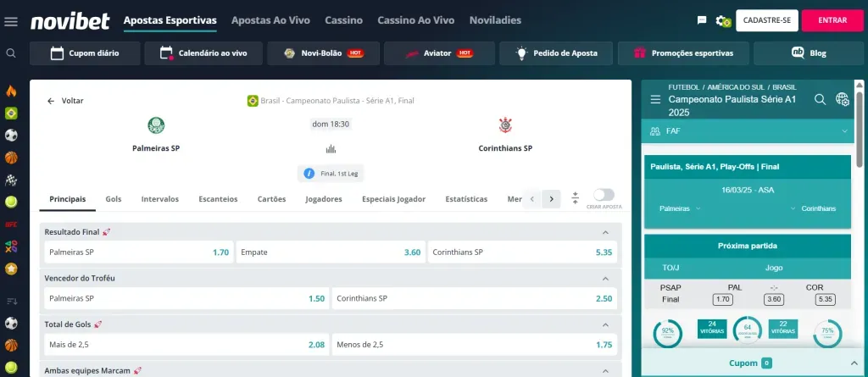Select the flame hot events icon
The width and height of the screenshot is (868, 377).
pos(11,91)
